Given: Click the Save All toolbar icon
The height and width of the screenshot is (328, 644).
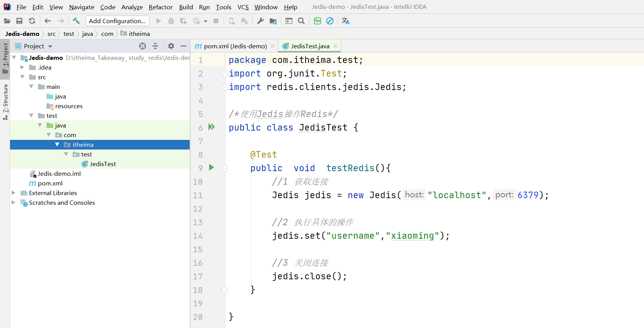Looking at the screenshot, I should (19, 21).
